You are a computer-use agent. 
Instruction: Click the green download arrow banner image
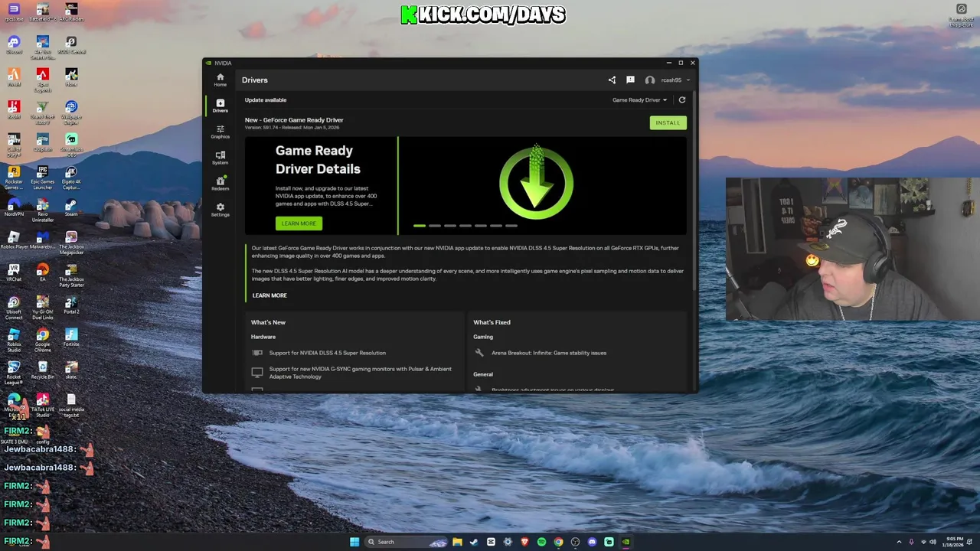[x=536, y=182]
